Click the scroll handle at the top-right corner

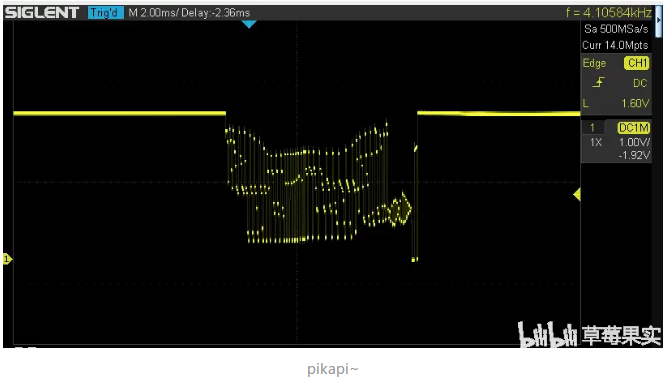(658, 21)
